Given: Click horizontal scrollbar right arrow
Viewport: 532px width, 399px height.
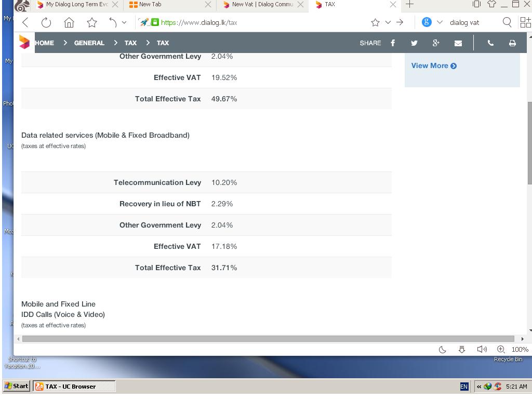Looking at the screenshot, I should 522,339.
